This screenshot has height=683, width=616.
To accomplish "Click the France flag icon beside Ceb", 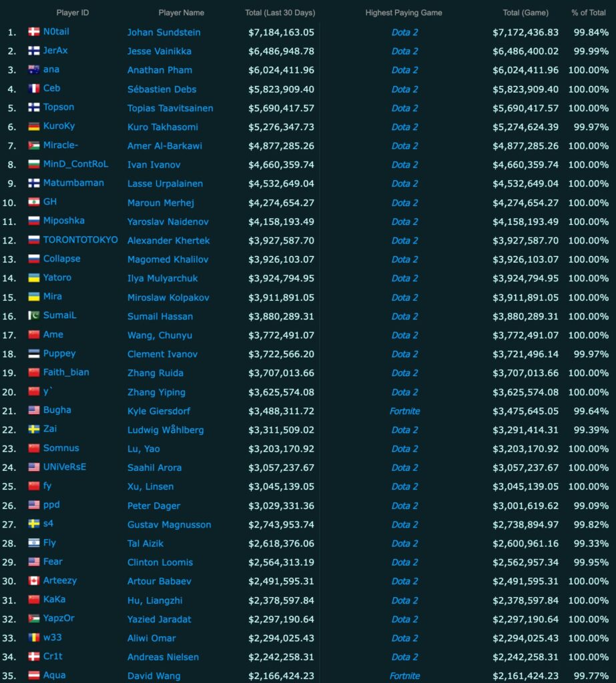I will pyautogui.click(x=34, y=89).
